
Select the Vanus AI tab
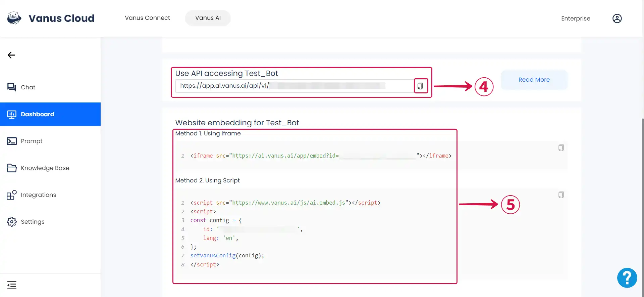point(208,18)
